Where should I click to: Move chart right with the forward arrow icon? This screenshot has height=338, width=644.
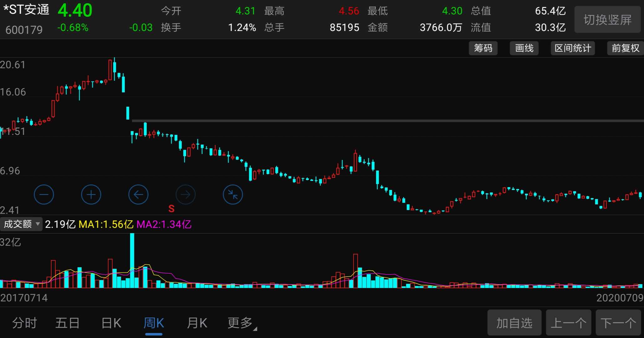[x=186, y=194]
